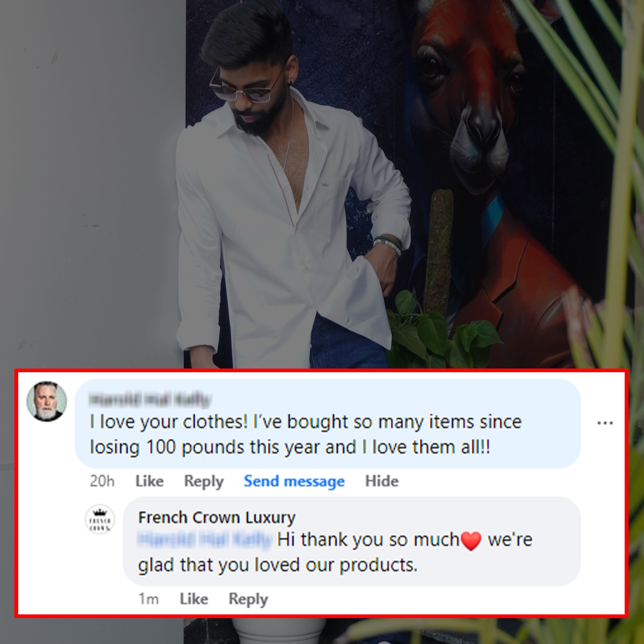Click the bearded commenter's profile picture
The width and height of the screenshot is (644, 644).
[x=47, y=401]
